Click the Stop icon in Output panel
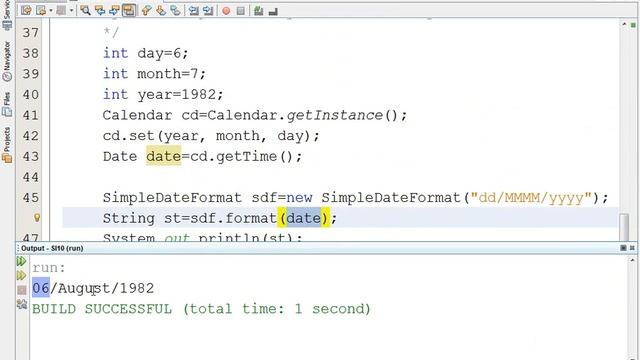Image resolution: width=640 pixels, height=360 pixels. [x=22, y=290]
